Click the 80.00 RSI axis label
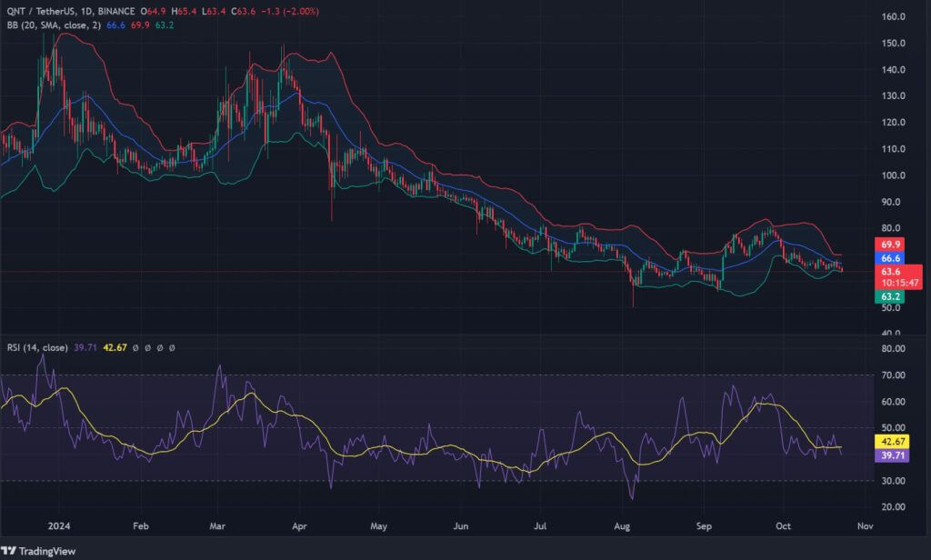This screenshot has width=931, height=560. tap(893, 348)
